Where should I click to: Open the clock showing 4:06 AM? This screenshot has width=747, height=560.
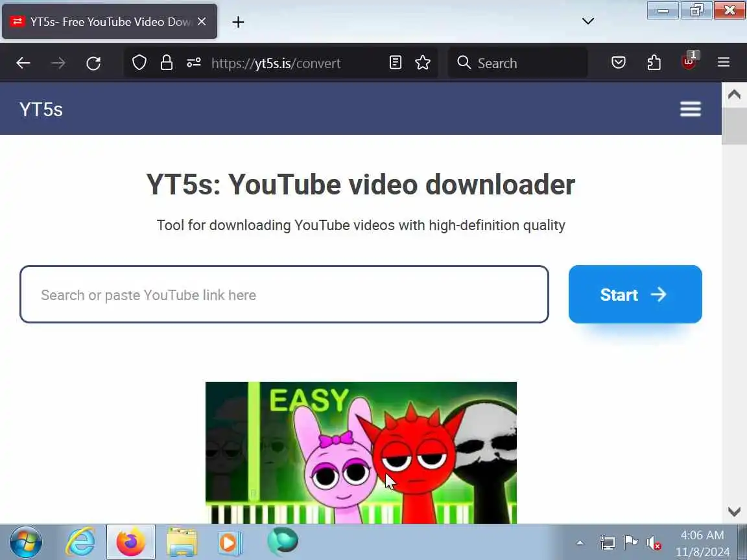(702, 543)
